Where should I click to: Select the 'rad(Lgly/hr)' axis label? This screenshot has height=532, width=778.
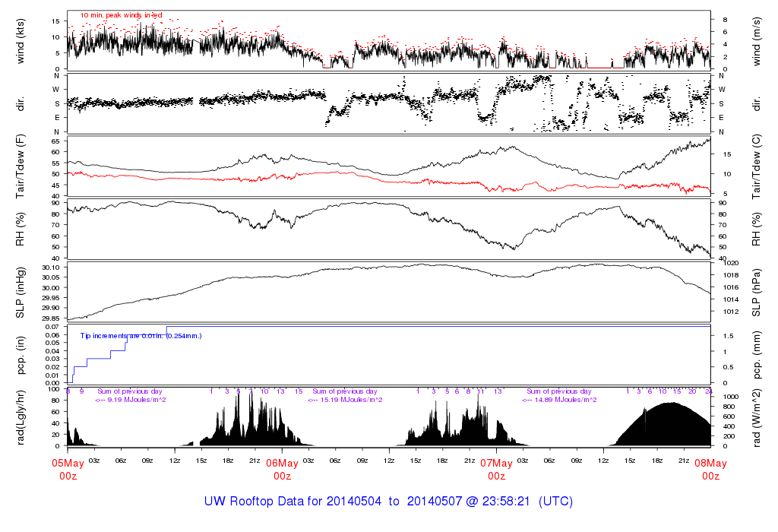pyautogui.click(x=21, y=417)
